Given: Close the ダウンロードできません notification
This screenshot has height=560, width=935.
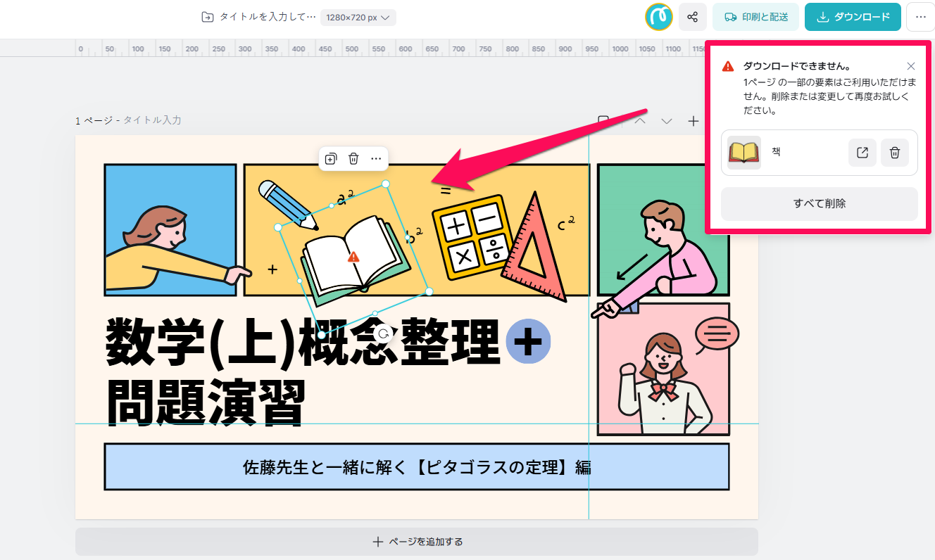Looking at the screenshot, I should [911, 66].
